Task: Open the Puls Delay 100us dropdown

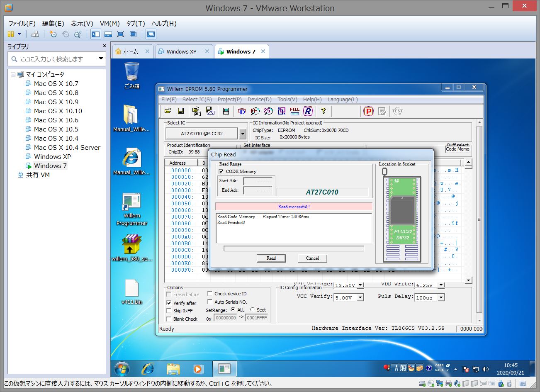Action: click(441, 297)
